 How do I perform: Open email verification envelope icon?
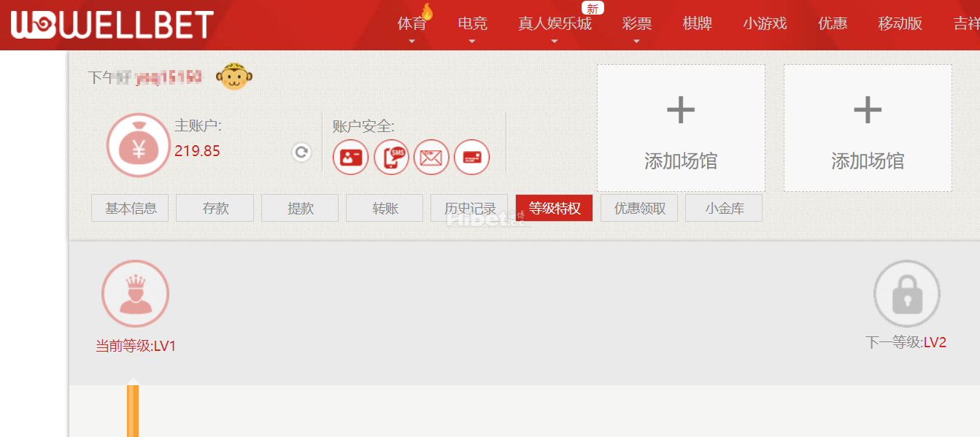point(431,157)
